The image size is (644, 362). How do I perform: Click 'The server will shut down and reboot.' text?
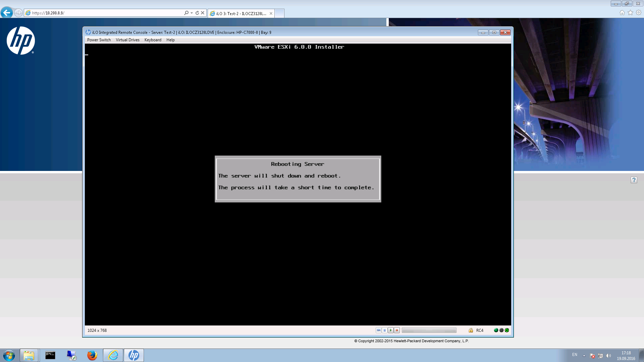point(279,176)
